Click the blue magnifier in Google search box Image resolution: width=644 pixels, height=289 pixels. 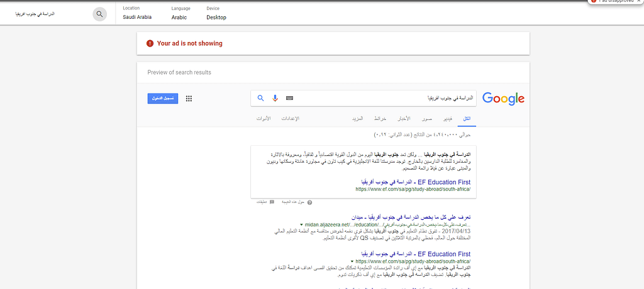coord(260,98)
